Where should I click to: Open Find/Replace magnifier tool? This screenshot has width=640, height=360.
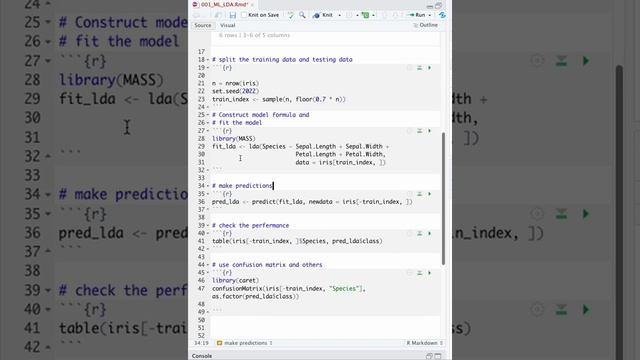click(302, 15)
